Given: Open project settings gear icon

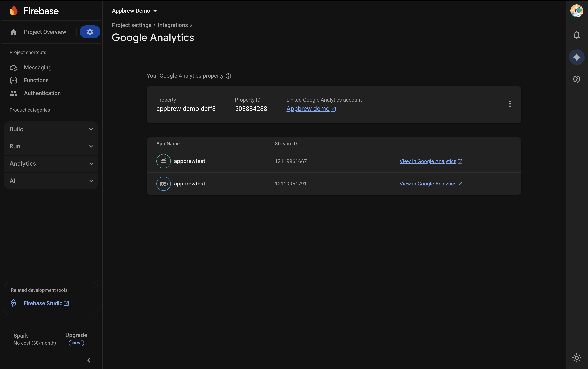Looking at the screenshot, I should click(x=90, y=32).
